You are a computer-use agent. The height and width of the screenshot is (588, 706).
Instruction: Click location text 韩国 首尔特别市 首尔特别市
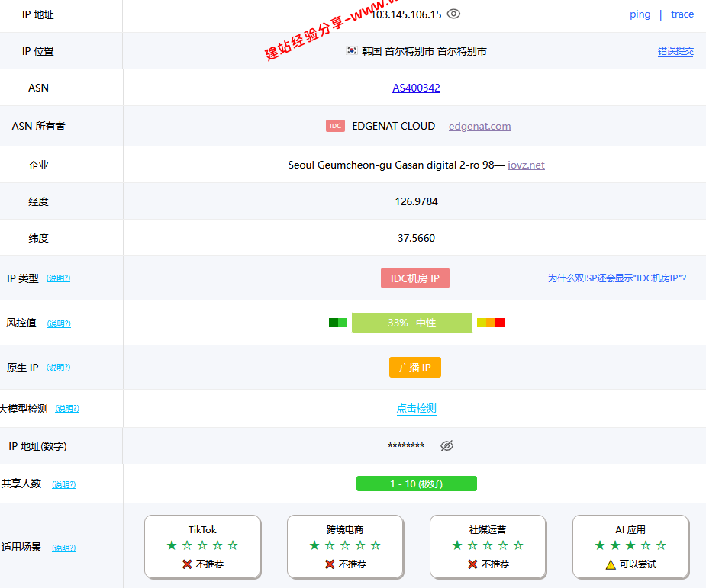click(x=424, y=51)
